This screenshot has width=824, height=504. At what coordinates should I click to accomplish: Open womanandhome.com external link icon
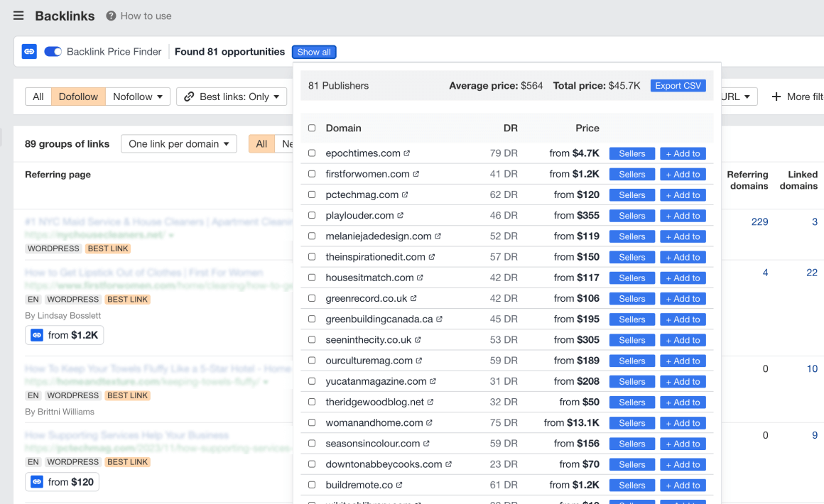(429, 422)
